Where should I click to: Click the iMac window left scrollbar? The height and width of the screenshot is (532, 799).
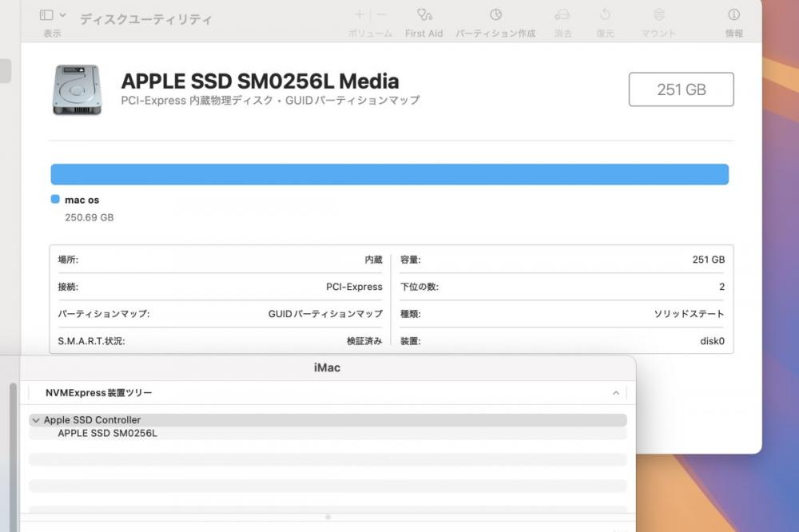(x=14, y=457)
